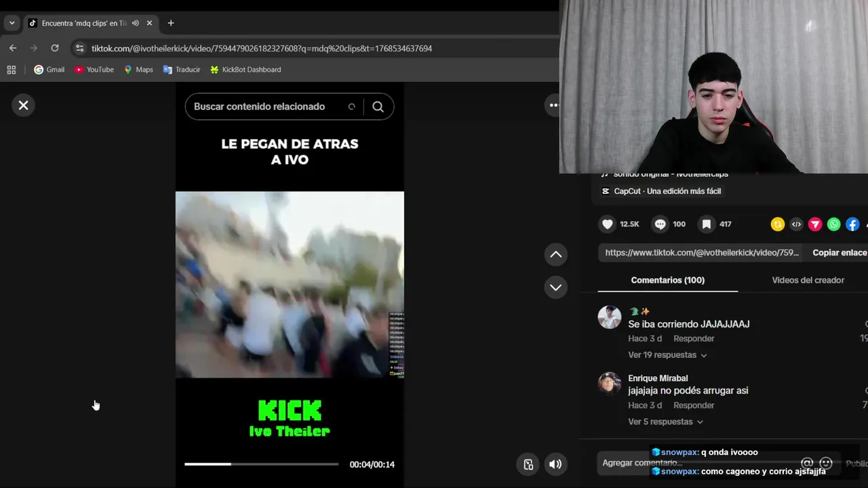This screenshot has width=868, height=488.
Task: Open CapCut 'Una edición más fácil' link
Action: [x=667, y=191]
